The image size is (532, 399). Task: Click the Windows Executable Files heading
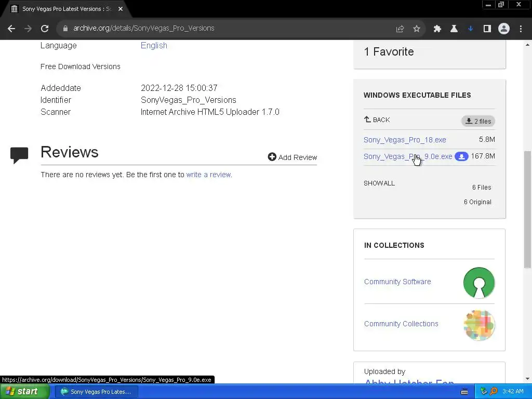tap(417, 95)
